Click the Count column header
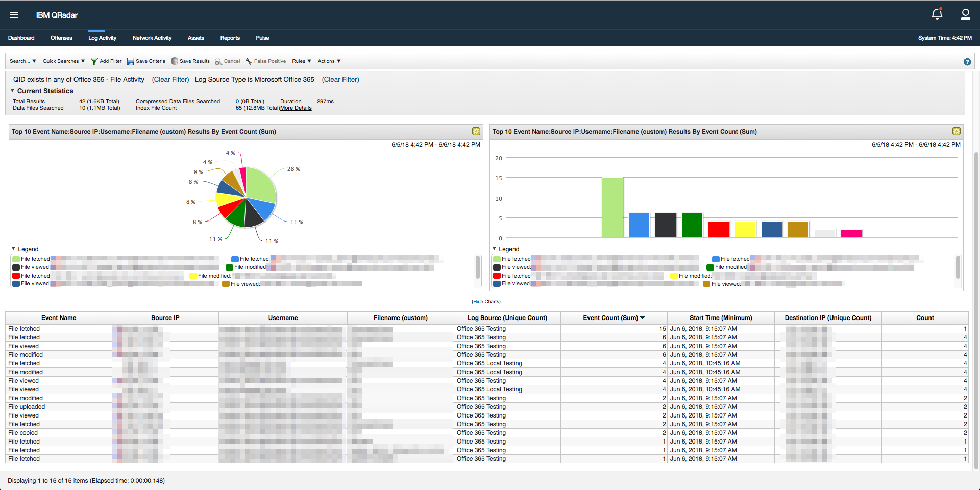The image size is (980, 490). click(925, 318)
